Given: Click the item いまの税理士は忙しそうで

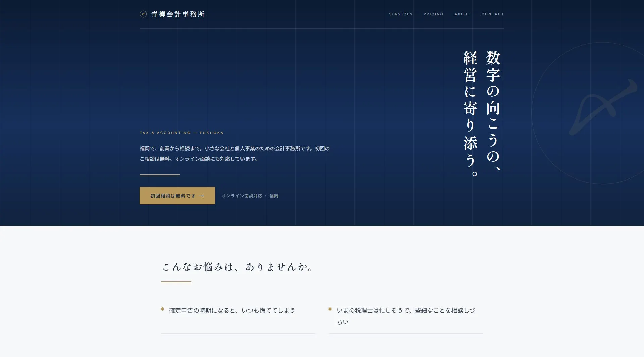Looking at the screenshot, I should 406,316.
